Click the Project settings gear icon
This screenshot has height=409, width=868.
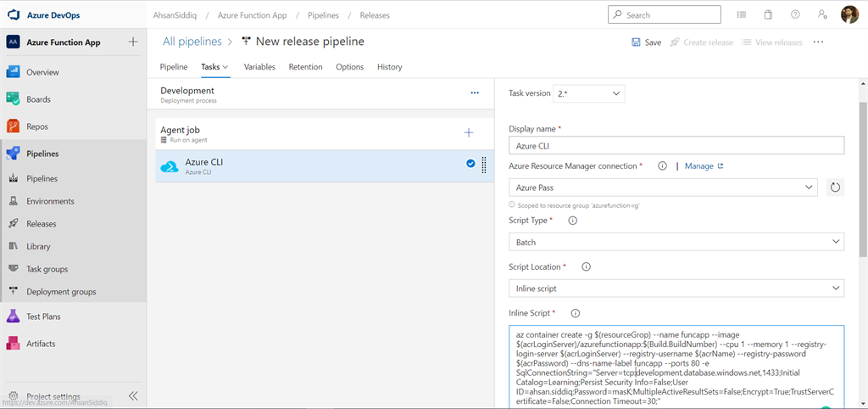[14, 396]
